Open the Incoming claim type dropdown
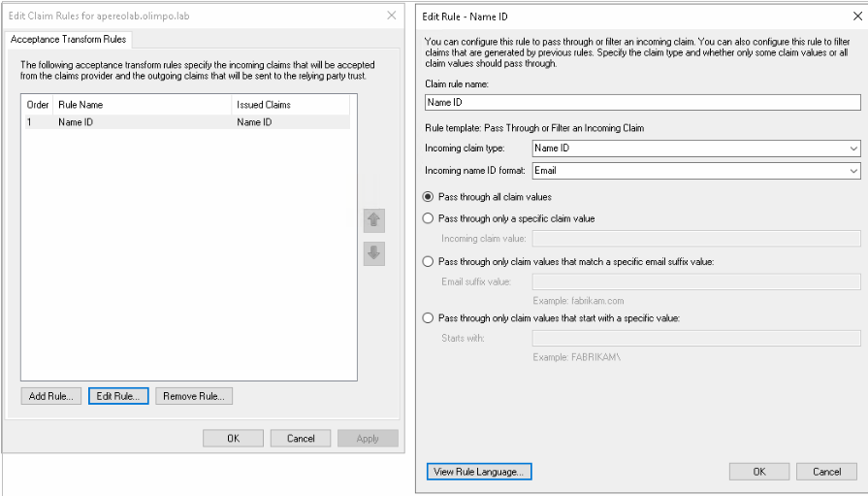The height and width of the screenshot is (496, 868). click(696, 149)
